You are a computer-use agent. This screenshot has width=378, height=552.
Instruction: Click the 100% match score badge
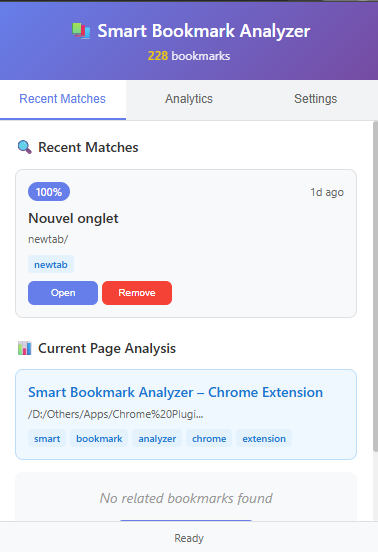(49, 192)
